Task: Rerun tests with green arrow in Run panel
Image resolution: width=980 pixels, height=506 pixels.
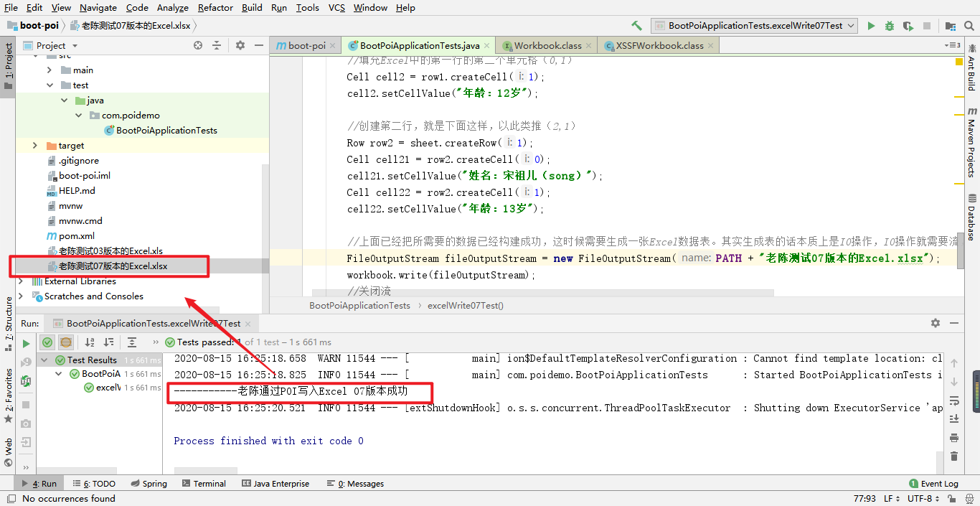Action: click(27, 343)
